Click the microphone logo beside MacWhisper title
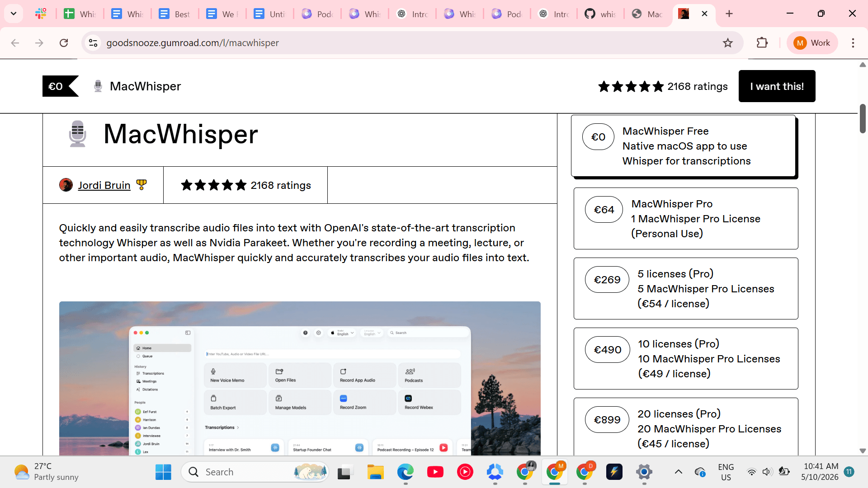 (77, 134)
